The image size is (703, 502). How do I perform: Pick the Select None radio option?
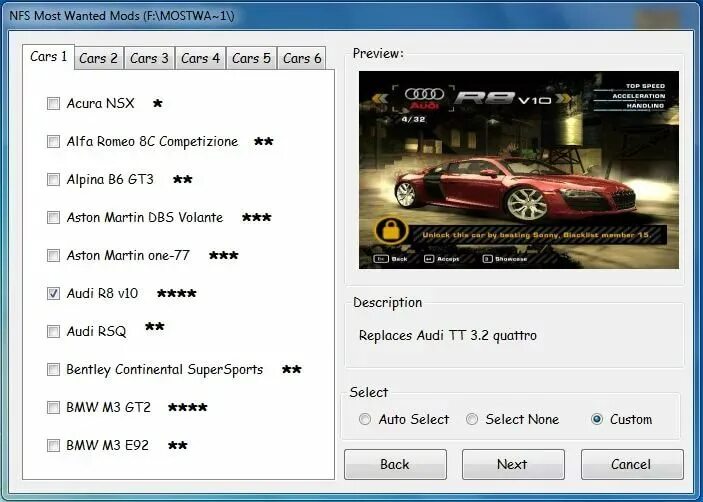(472, 419)
